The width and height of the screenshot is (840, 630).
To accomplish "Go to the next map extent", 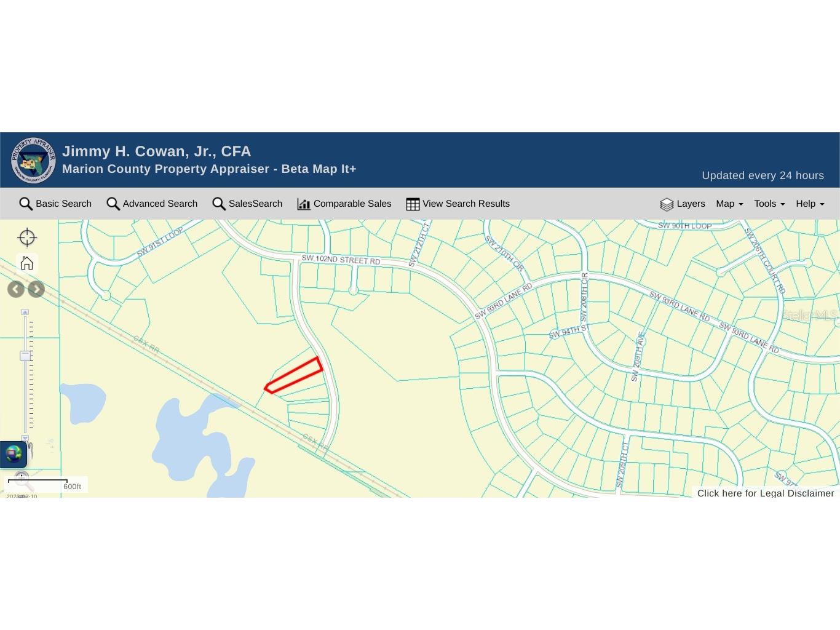I will coord(37,289).
